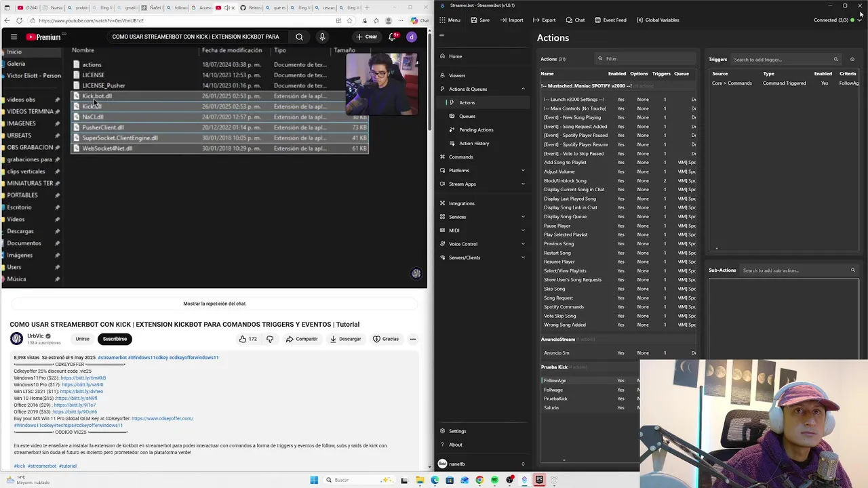The width and height of the screenshot is (868, 488).
Task: Open more video actions three-dot menu
Action: (x=412, y=339)
